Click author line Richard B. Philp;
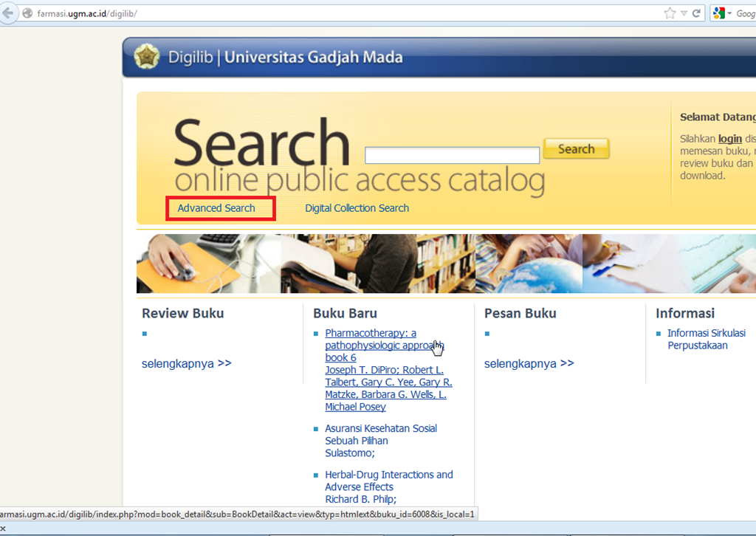756x536 pixels. click(360, 499)
